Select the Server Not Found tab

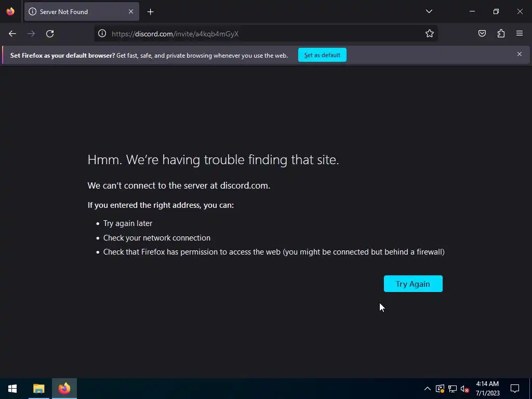tap(82, 11)
